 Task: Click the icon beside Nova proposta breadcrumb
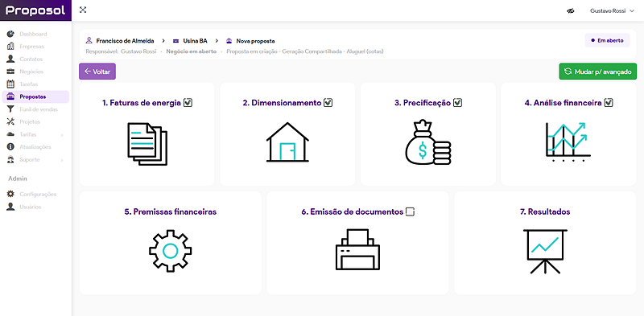229,41
